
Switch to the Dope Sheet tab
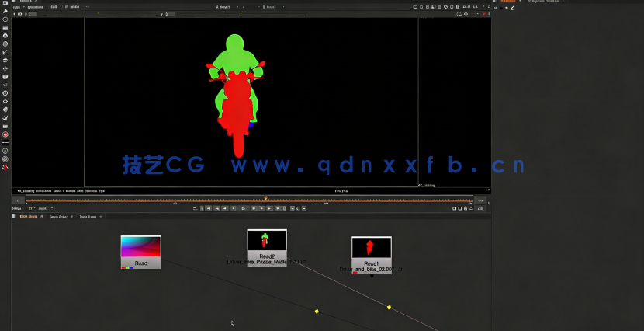point(87,216)
